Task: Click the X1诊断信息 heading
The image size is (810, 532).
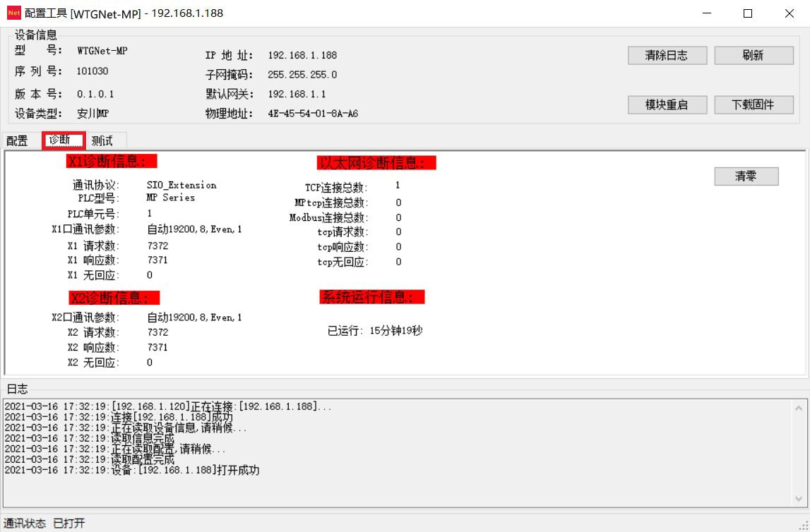Action: coord(112,161)
